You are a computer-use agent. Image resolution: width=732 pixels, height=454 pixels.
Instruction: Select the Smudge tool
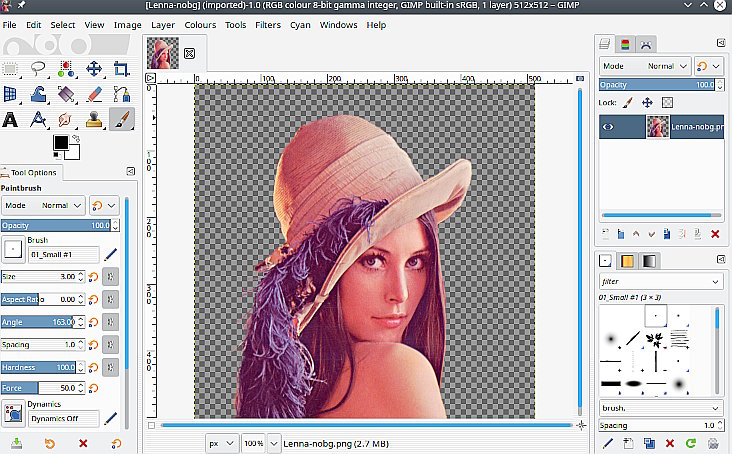[66, 119]
